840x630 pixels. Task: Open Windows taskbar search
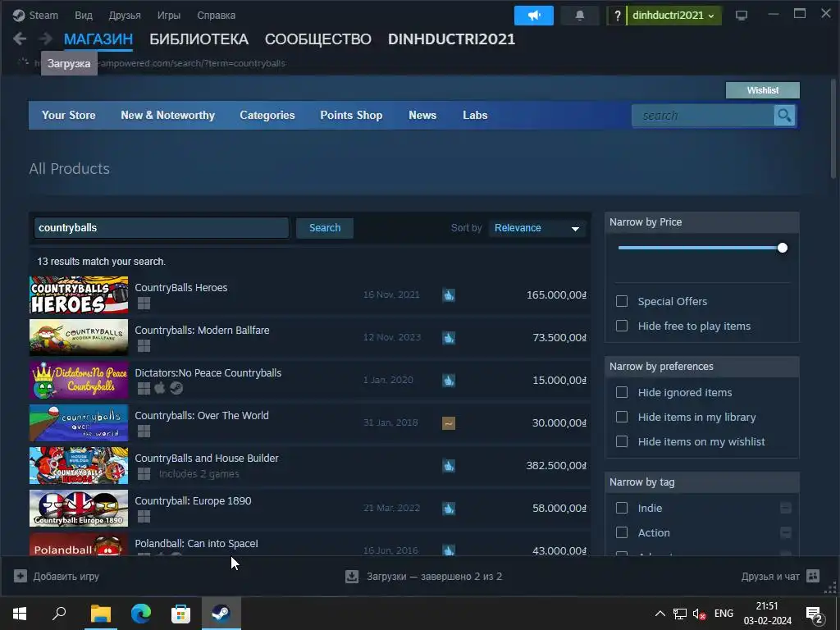(x=59, y=614)
